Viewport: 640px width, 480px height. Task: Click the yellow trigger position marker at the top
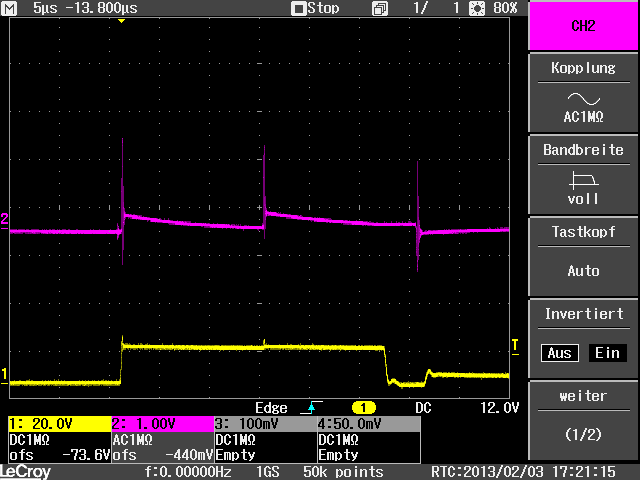[x=121, y=20]
